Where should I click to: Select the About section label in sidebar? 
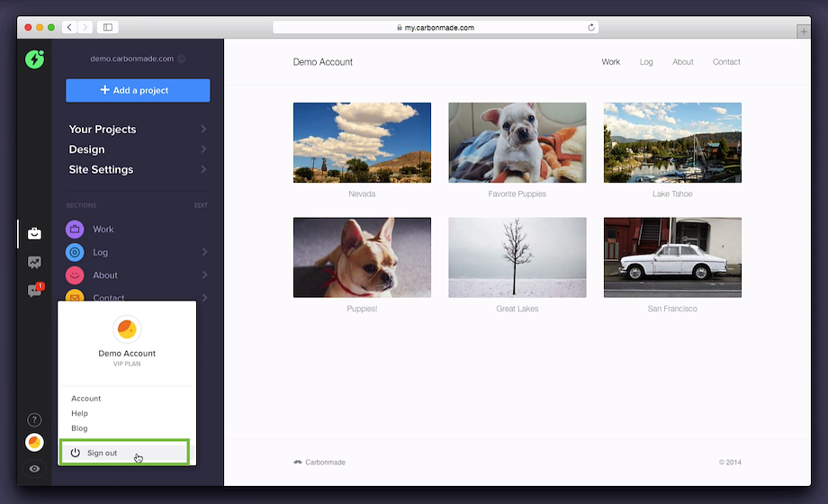pos(105,275)
